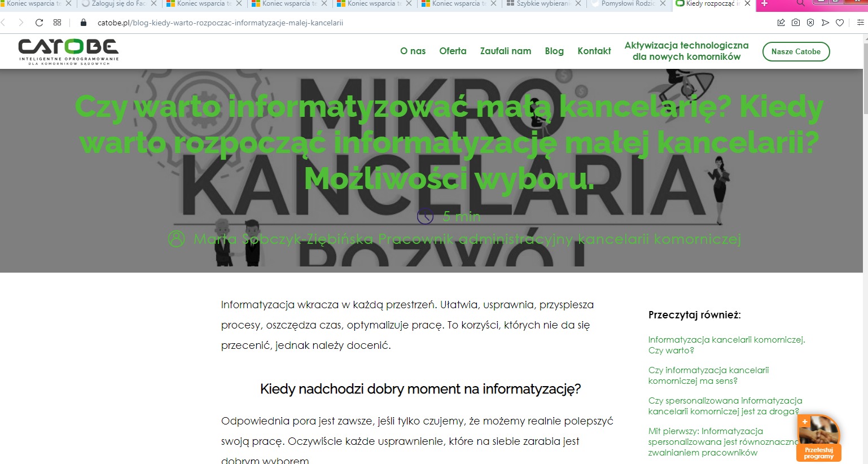Click the clock icon near the reading time
The width and height of the screenshot is (868, 464).
[x=424, y=216]
